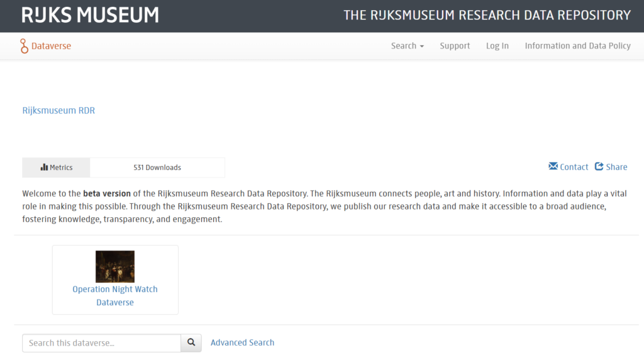
Task: Follow the Rijksmuseum RDR link
Action: click(x=58, y=111)
